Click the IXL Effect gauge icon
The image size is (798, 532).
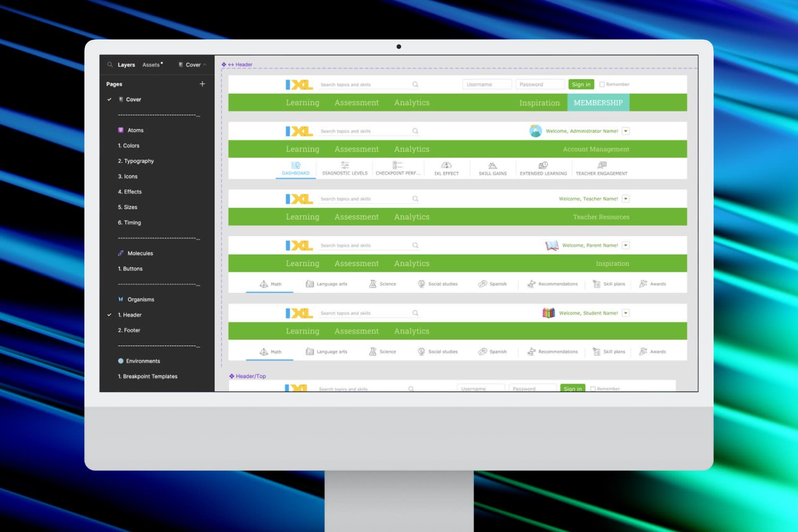(x=446, y=165)
